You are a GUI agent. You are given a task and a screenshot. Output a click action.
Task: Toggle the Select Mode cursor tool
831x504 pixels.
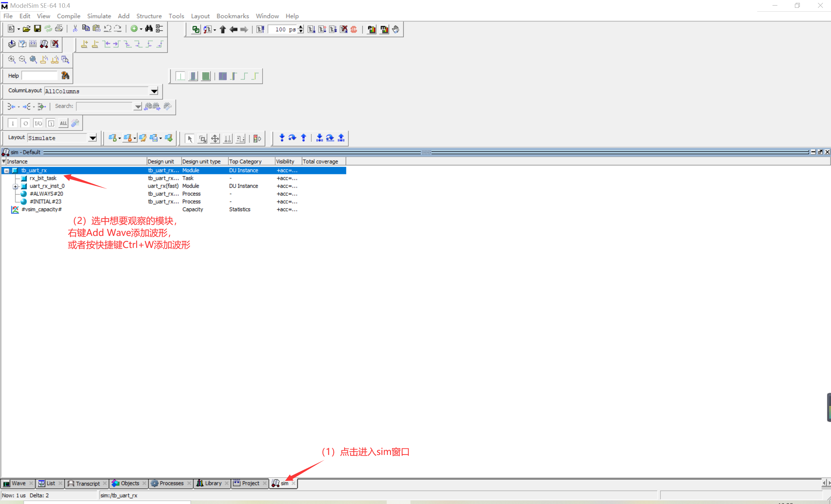pyautogui.click(x=189, y=138)
